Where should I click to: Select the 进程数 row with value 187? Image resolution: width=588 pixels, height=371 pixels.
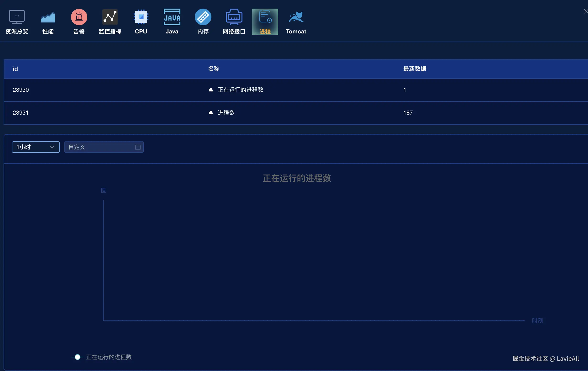pos(408,113)
